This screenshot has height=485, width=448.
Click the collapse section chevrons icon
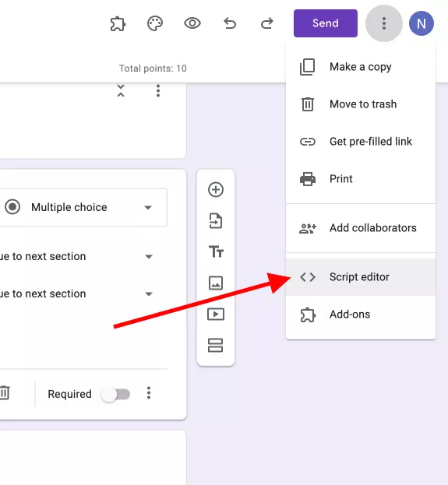click(x=121, y=90)
